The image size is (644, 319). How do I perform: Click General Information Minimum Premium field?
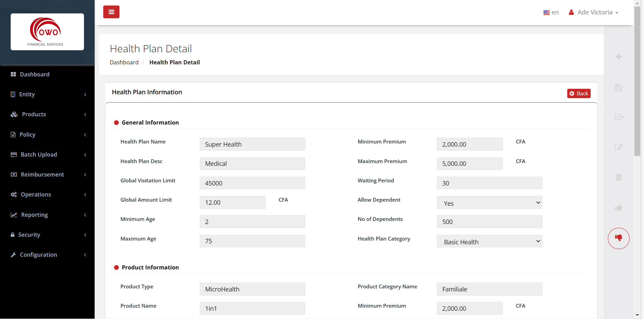pos(470,144)
